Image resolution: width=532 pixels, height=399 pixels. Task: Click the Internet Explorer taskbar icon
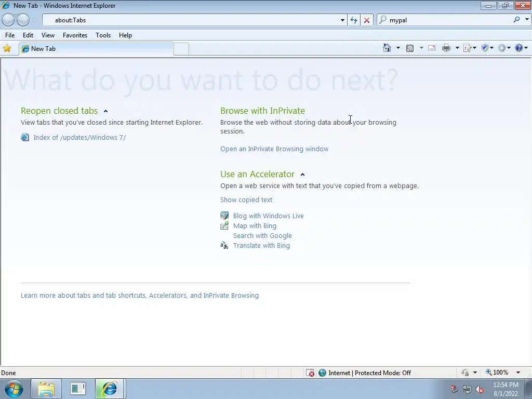click(109, 389)
